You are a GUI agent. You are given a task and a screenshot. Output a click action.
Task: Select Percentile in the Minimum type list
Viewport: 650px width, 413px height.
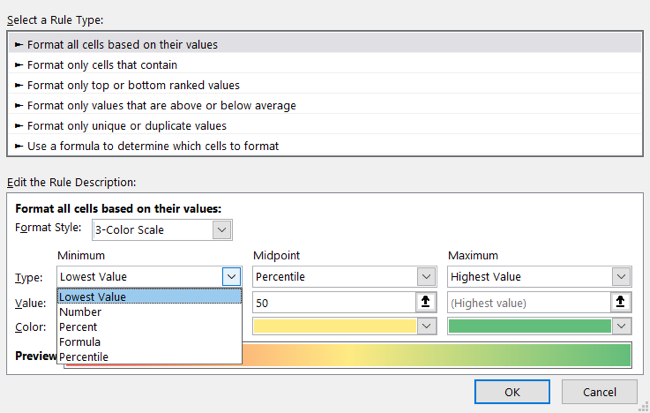(84, 357)
